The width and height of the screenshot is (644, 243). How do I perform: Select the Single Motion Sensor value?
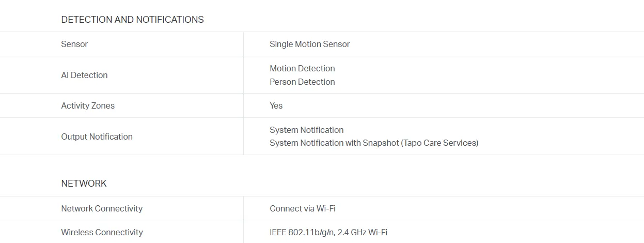click(309, 44)
